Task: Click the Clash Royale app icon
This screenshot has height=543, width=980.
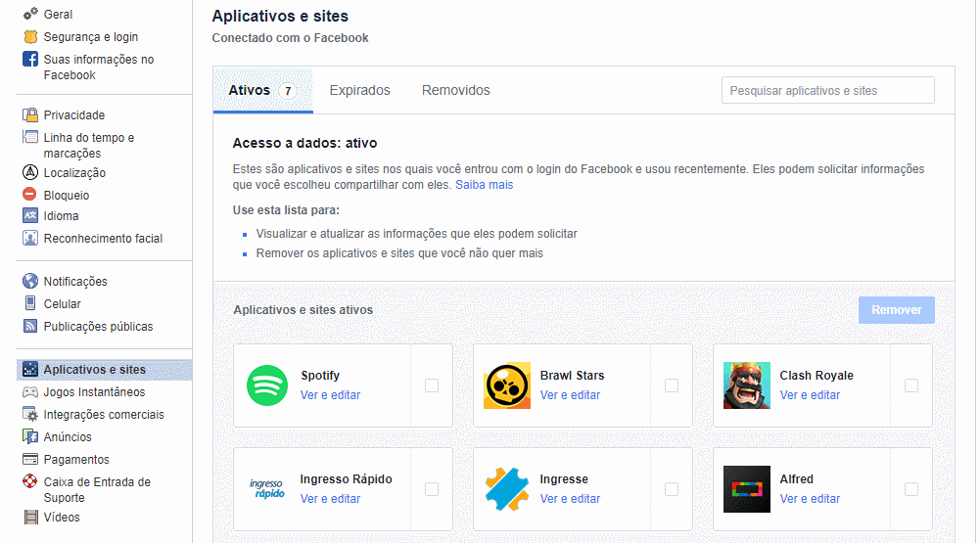Action: pos(747,385)
